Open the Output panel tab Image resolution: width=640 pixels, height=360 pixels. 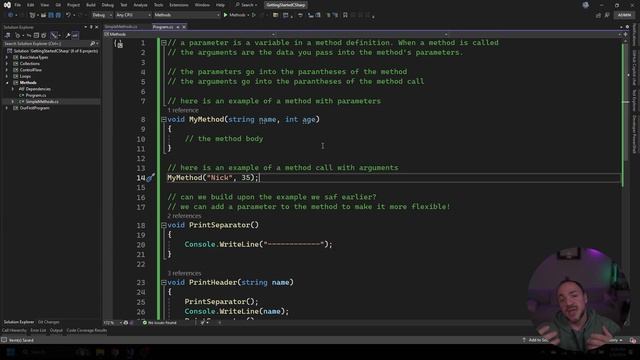point(56,330)
